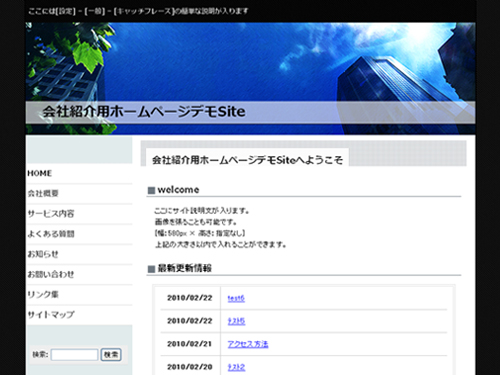Viewport: 500px width, 375px height.
Task: Click the top catch phrase description text
Action: coord(138,11)
